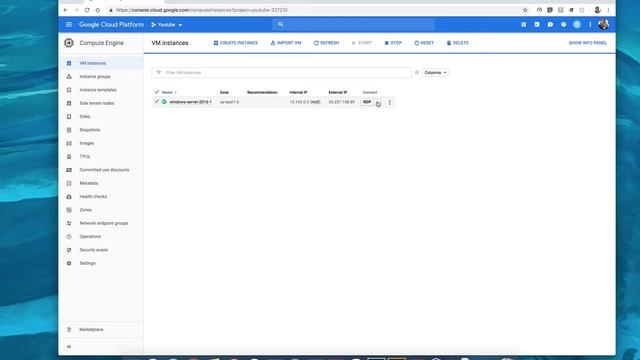Open the header vertical-dots settings menu

click(x=590, y=24)
